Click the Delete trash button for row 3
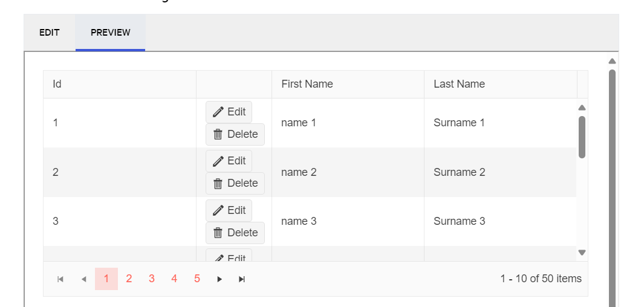644x307 pixels. point(235,233)
